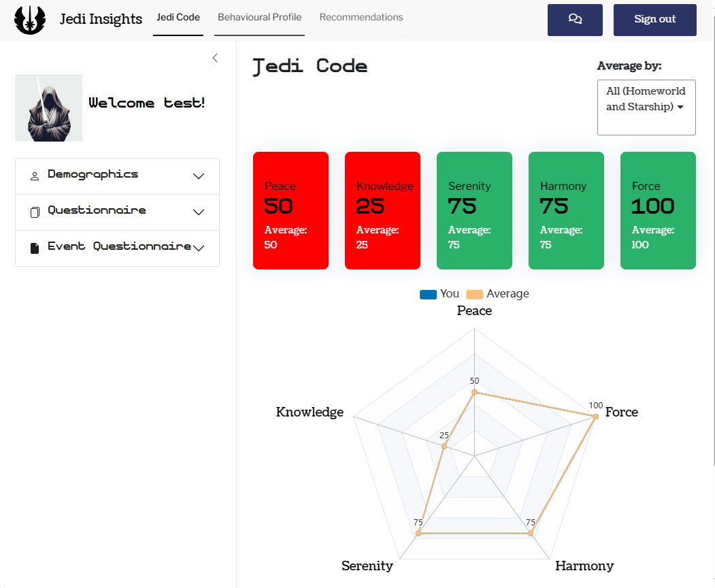Select the Jedi Code tab
This screenshot has height=588, width=715.
(x=178, y=18)
